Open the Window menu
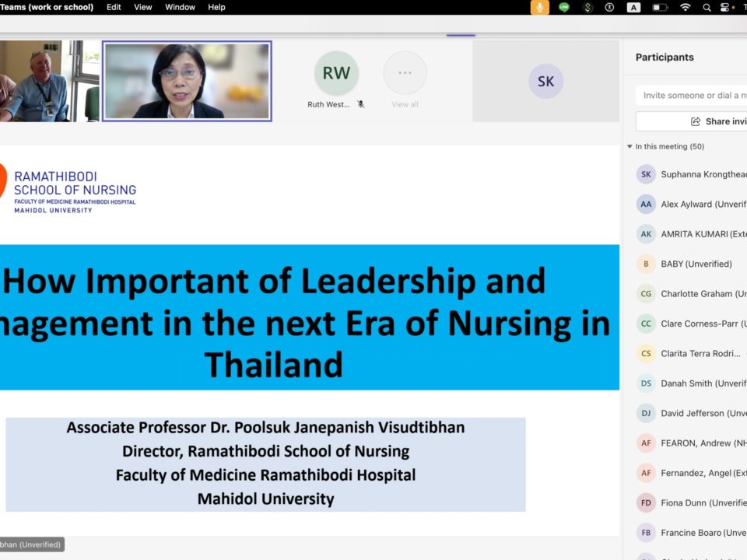 180,7
